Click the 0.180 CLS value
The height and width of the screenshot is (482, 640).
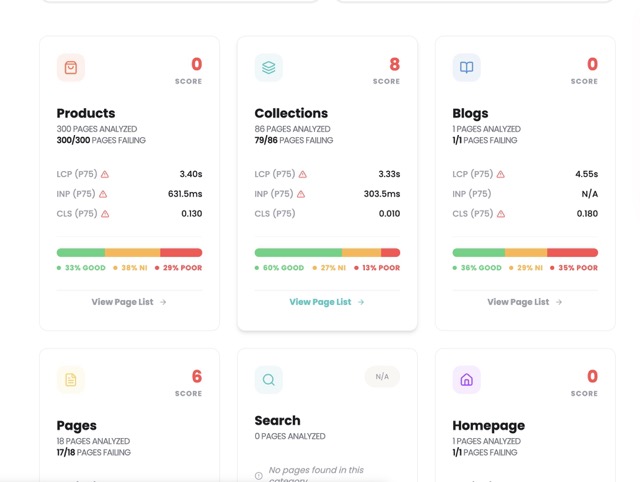click(587, 213)
